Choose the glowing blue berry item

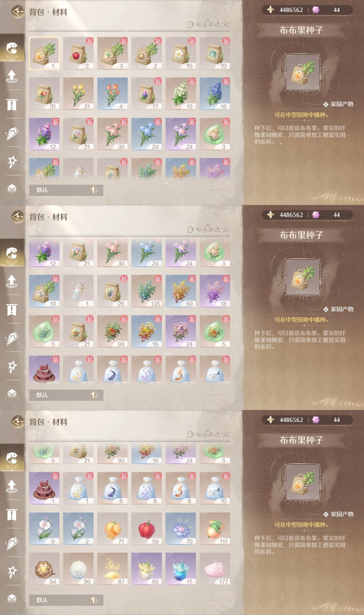(181, 569)
